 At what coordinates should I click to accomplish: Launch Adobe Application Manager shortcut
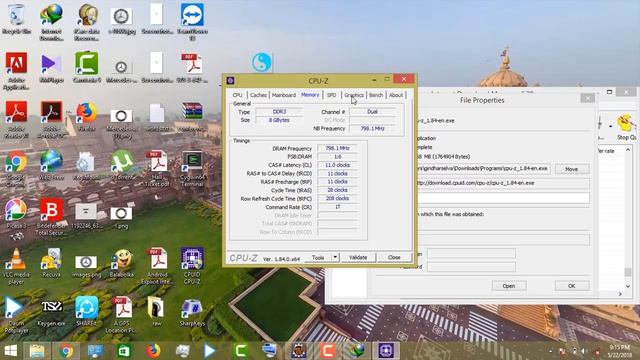(16, 70)
